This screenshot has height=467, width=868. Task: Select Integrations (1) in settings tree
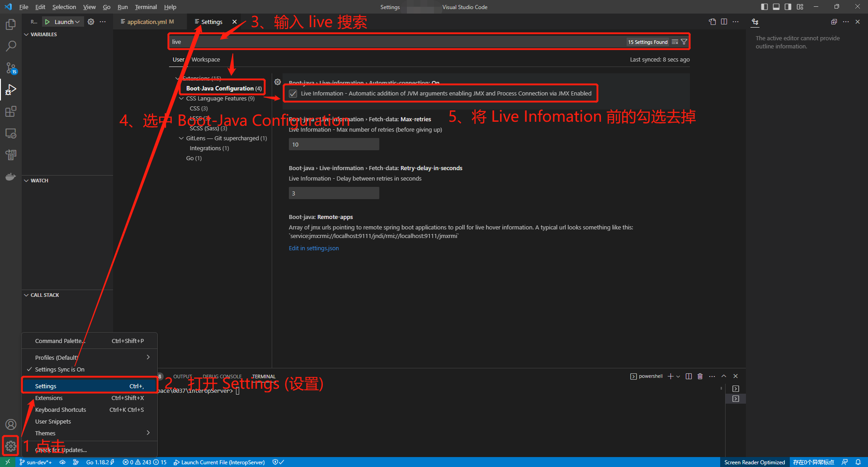pyautogui.click(x=209, y=148)
